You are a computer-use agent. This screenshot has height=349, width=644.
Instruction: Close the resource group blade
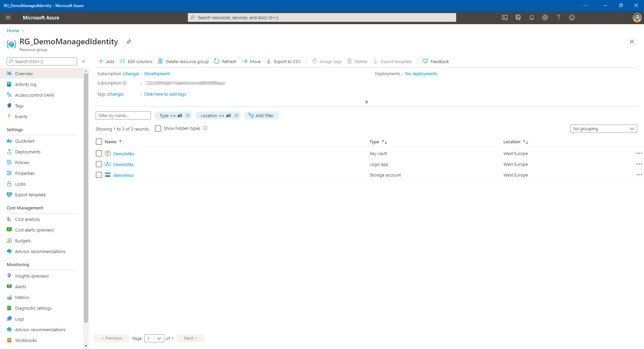(x=632, y=42)
